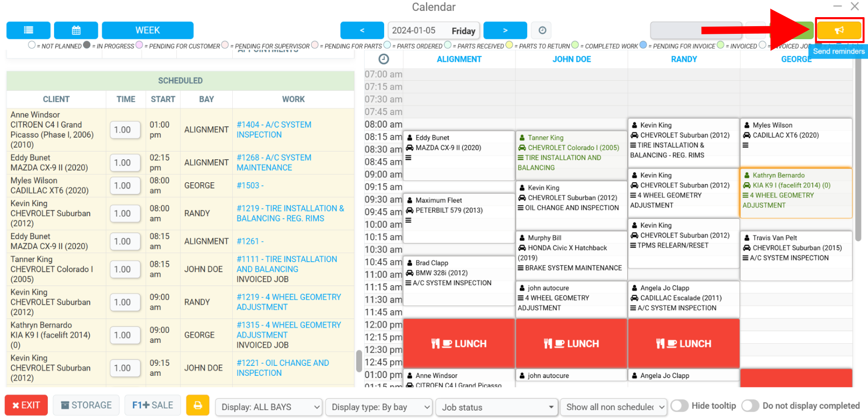868x420 pixels.
Task: Open Display ALL BAYS dropdown
Action: tap(269, 407)
